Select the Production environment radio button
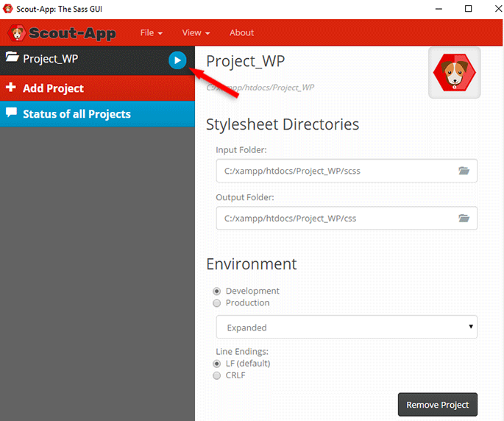Image resolution: width=504 pixels, height=421 pixels. click(x=216, y=303)
